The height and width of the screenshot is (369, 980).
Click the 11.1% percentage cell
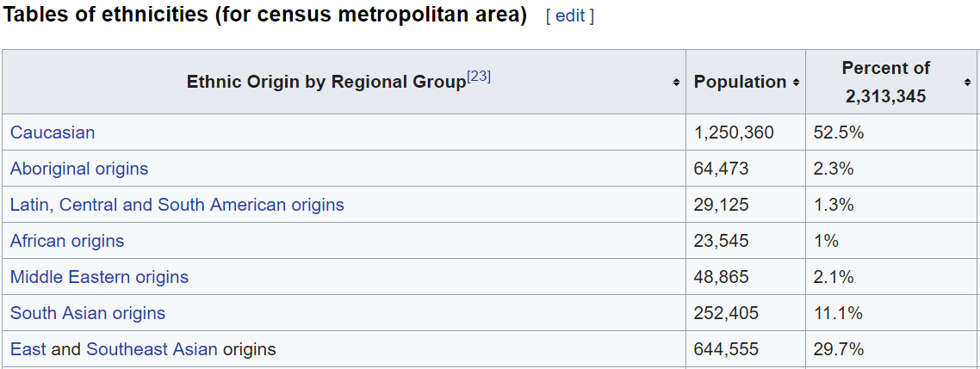[838, 313]
